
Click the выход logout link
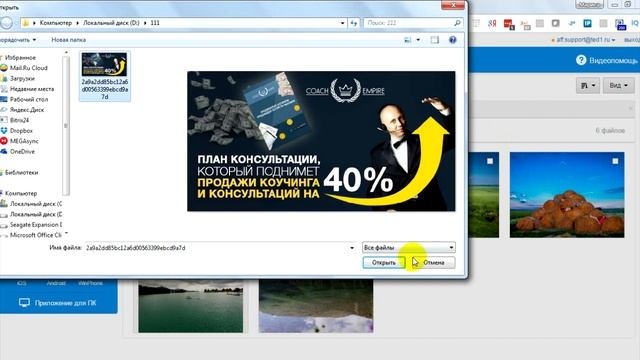coord(632,40)
